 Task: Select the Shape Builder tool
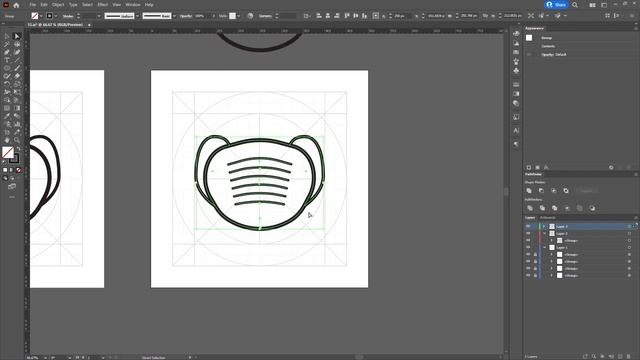point(7,100)
